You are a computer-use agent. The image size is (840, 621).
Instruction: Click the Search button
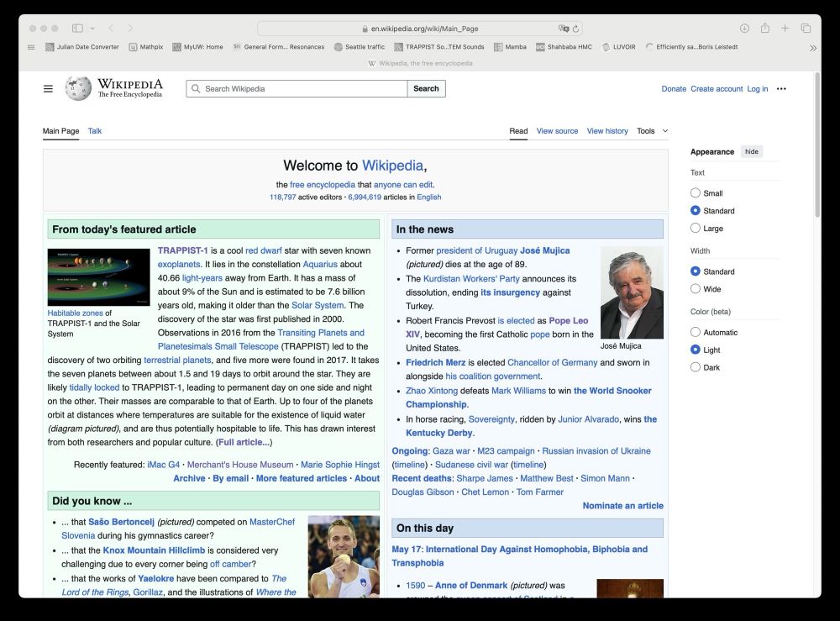coord(426,89)
